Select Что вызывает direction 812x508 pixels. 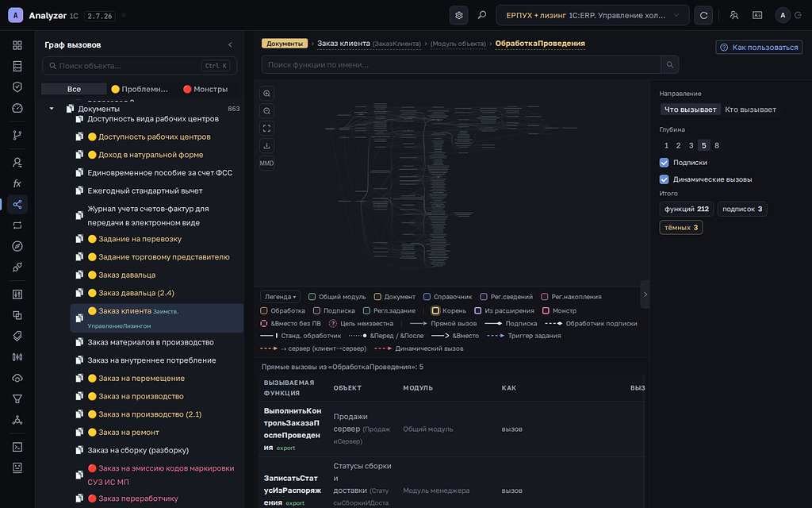pos(691,110)
